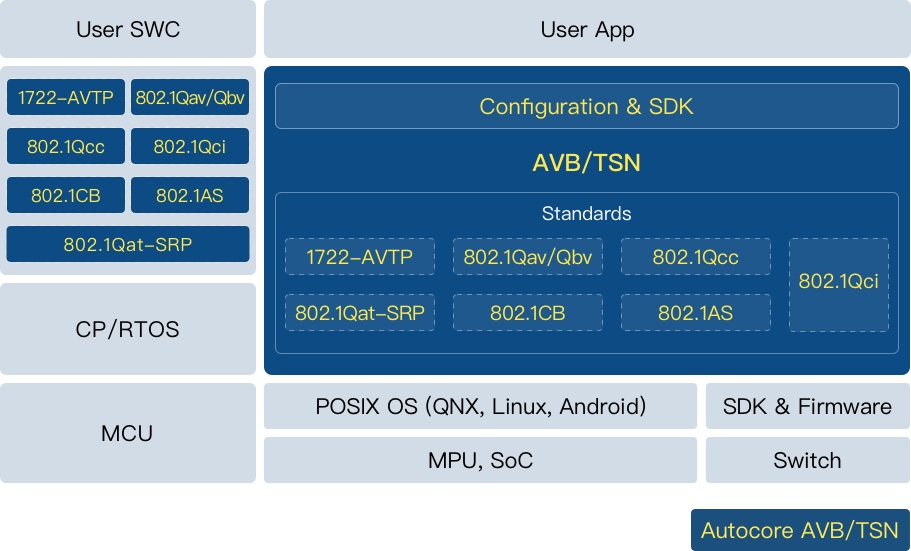
Task: Click the dashed 802.1Qat-SRP box in Standards
Action: pyautogui.click(x=359, y=313)
